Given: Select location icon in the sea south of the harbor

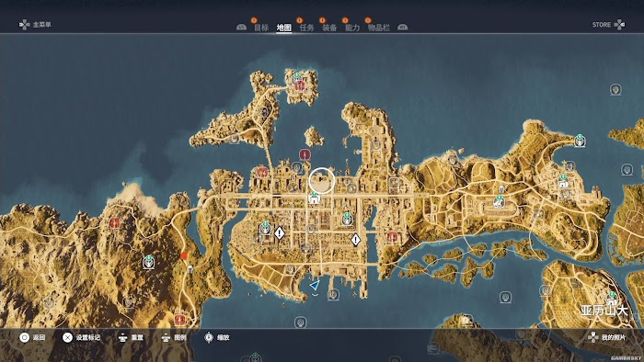Looking at the screenshot, I should 301,322.
